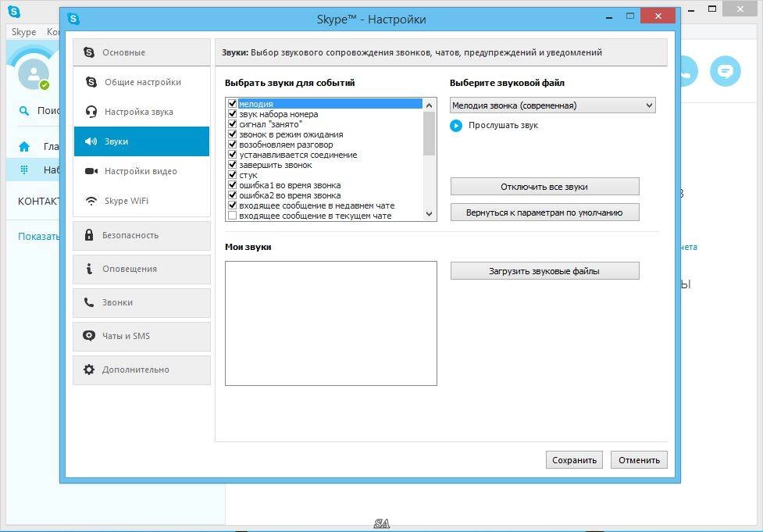
Task: Click Отключить все звуки button
Action: pyautogui.click(x=544, y=187)
